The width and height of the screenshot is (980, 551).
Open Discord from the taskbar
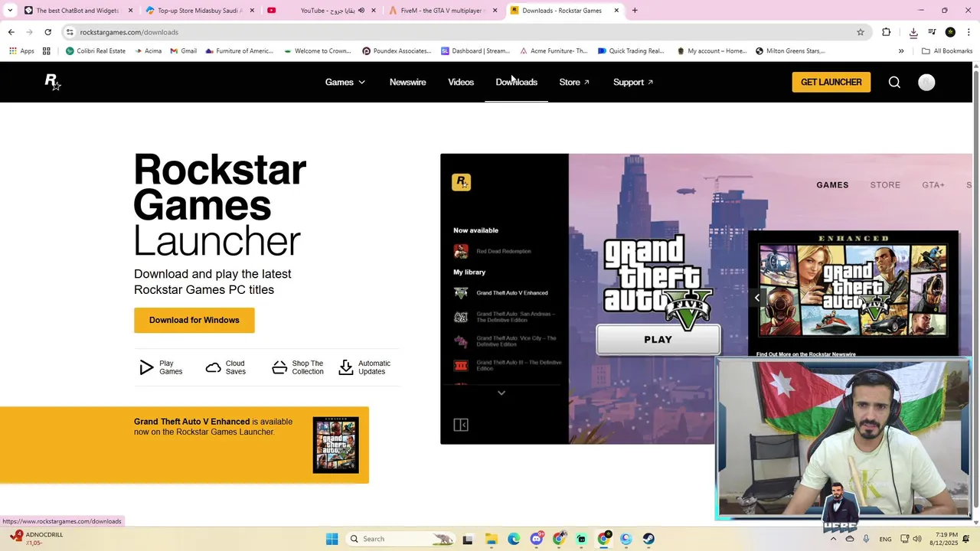(537, 539)
